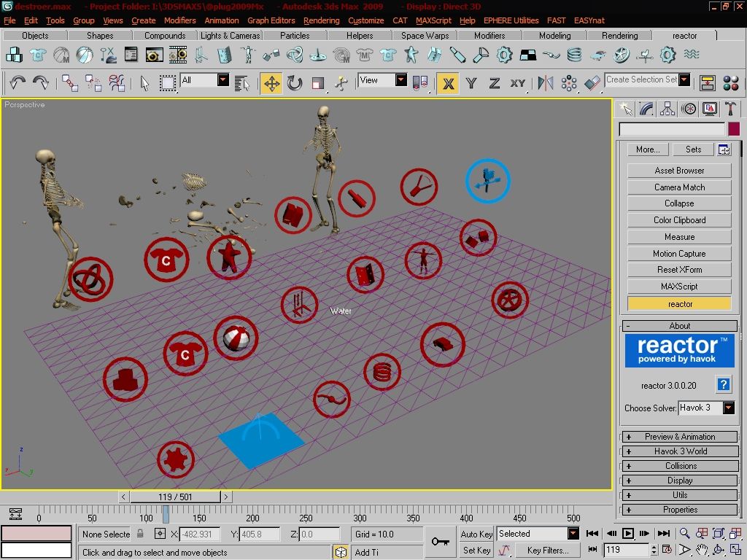Switch to the Space Warps tab

[425, 36]
